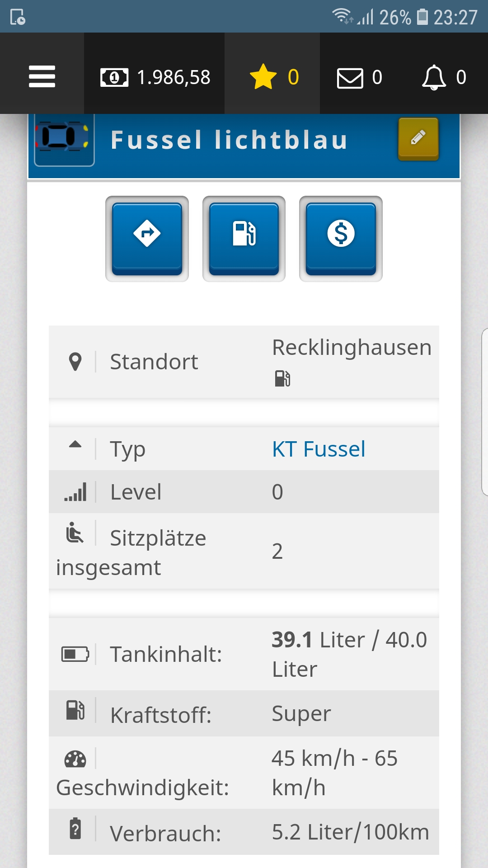Tap the cash balance 1.986,58
This screenshot has width=488, height=868.
[155, 77]
